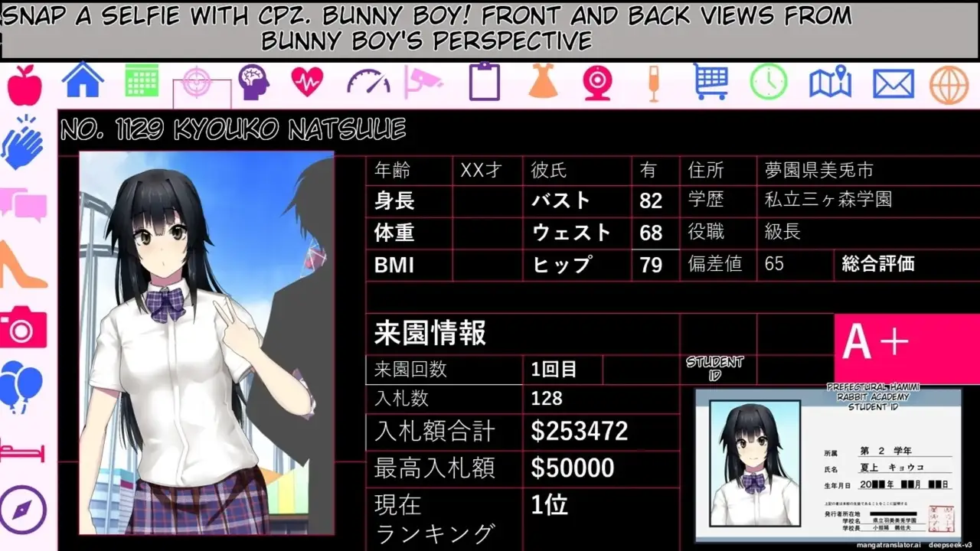Click the red camera icon
The height and width of the screenshot is (551, 980).
point(24,327)
